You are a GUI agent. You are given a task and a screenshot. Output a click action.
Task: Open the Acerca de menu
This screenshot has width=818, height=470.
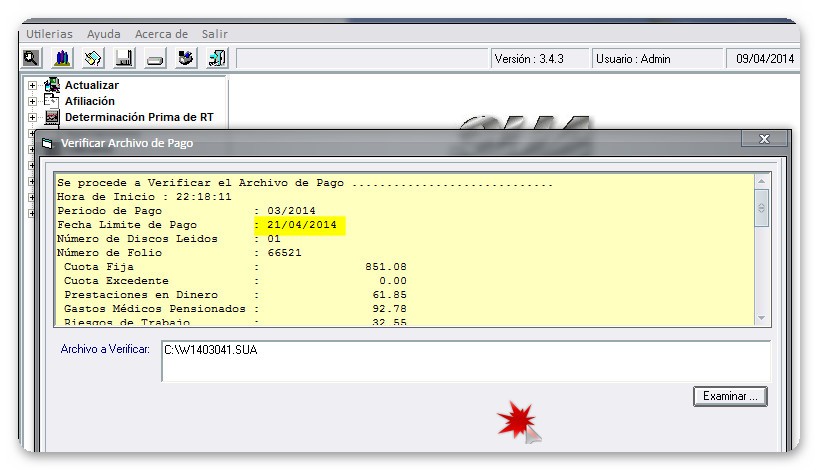(160, 34)
